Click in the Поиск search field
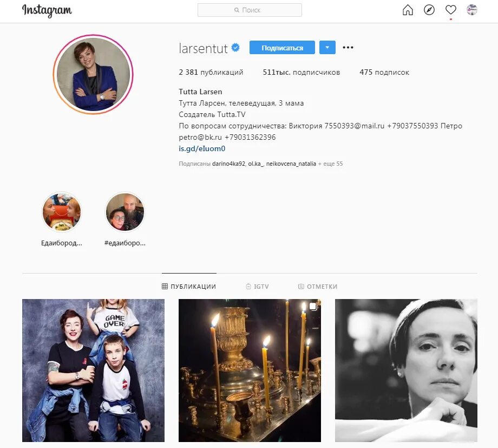The image size is (498, 448). pos(250,10)
